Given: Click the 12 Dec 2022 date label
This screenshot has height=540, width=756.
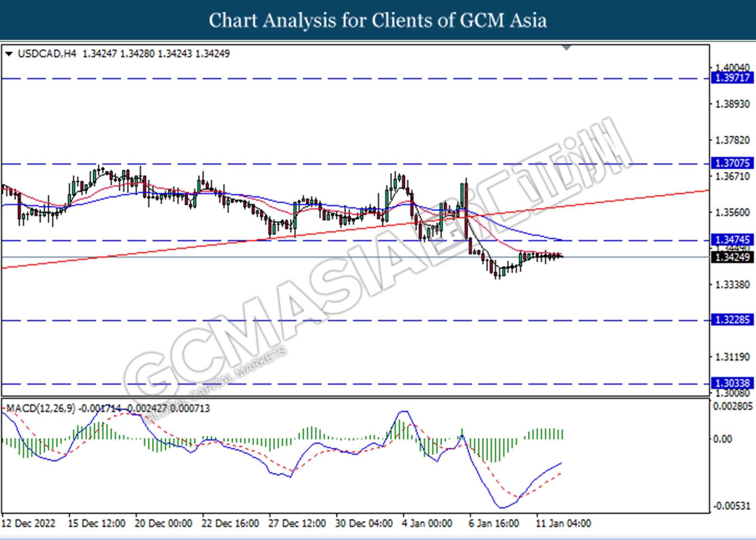Looking at the screenshot, I should click(x=29, y=523).
